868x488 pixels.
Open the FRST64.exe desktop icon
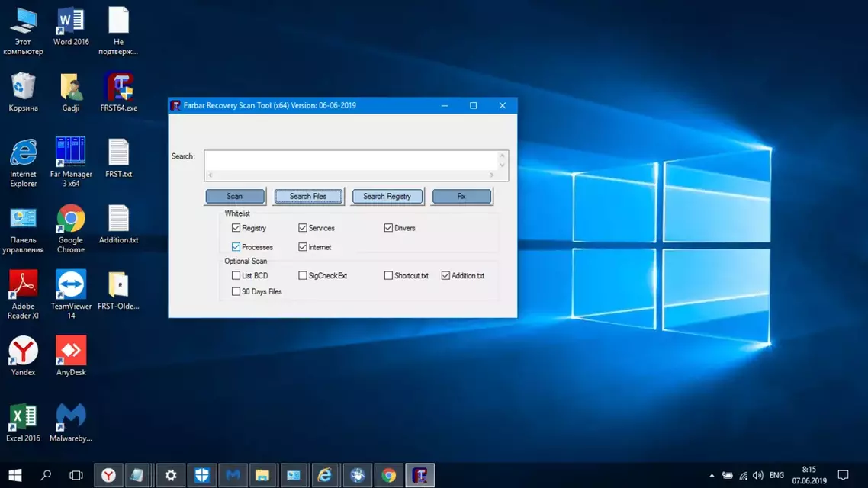pos(118,91)
